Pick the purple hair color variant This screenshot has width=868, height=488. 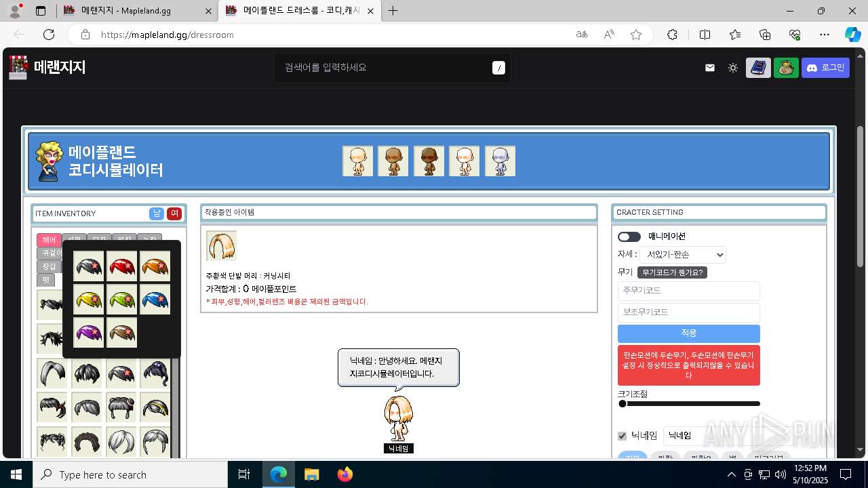click(x=88, y=333)
